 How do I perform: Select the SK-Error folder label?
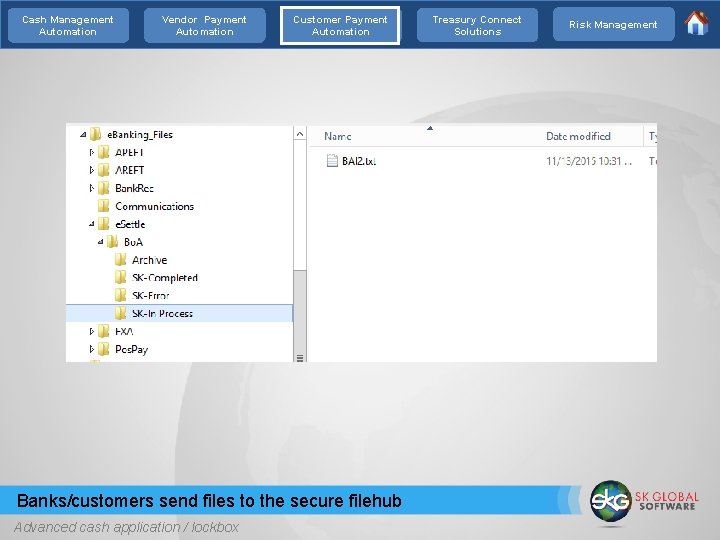[x=151, y=296]
